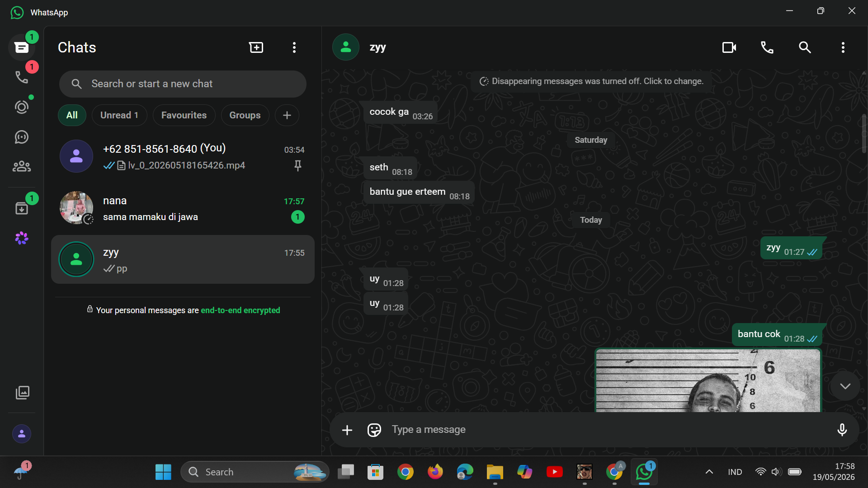Start a new chat with plus icon

tap(256, 47)
